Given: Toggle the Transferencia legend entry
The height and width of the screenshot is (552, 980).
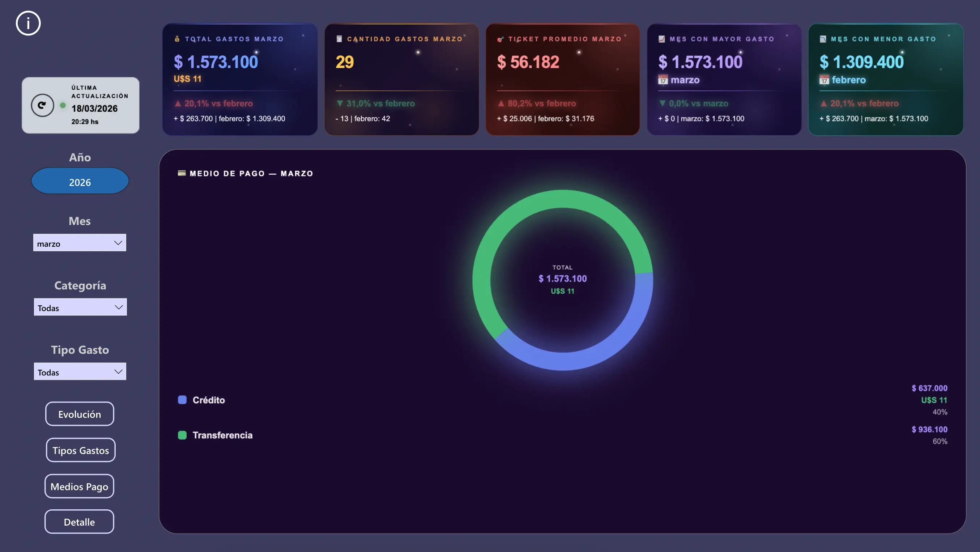Looking at the screenshot, I should 222,435.
